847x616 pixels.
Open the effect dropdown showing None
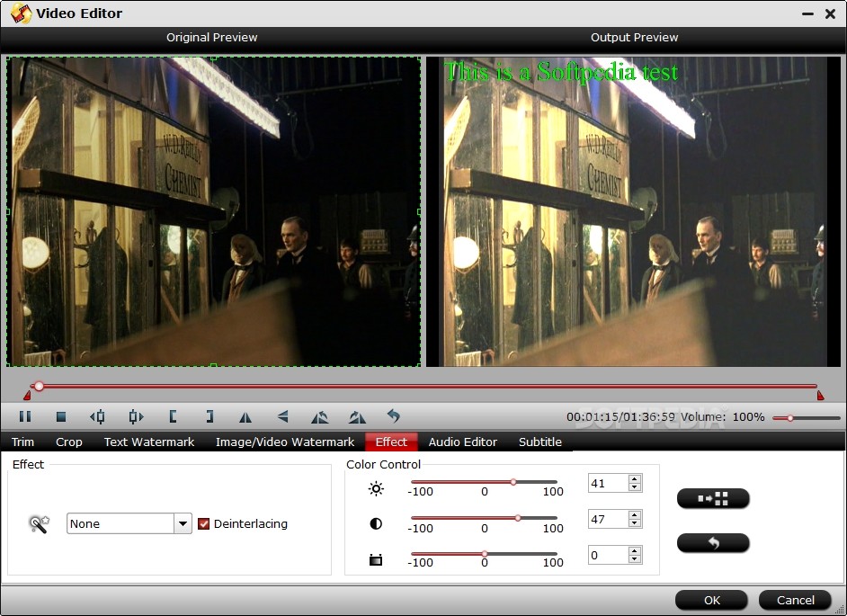pyautogui.click(x=129, y=523)
